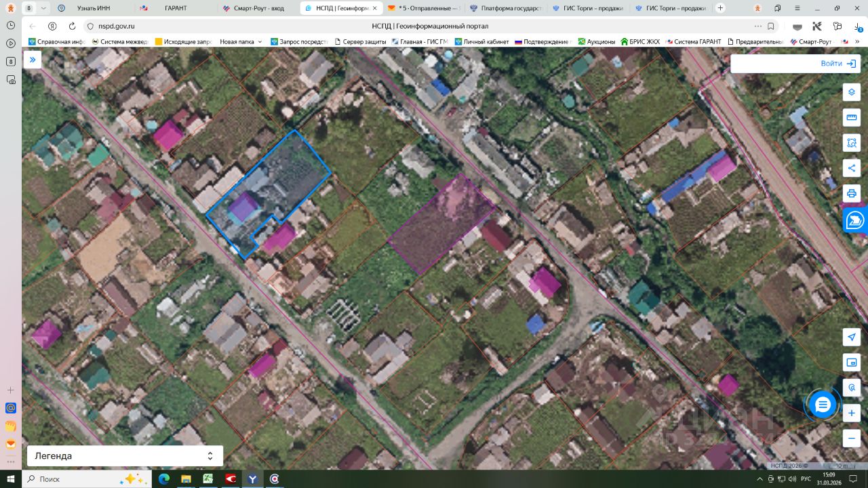Open the Личный кабинет bookmark
The image size is (868, 488).
tap(481, 41)
